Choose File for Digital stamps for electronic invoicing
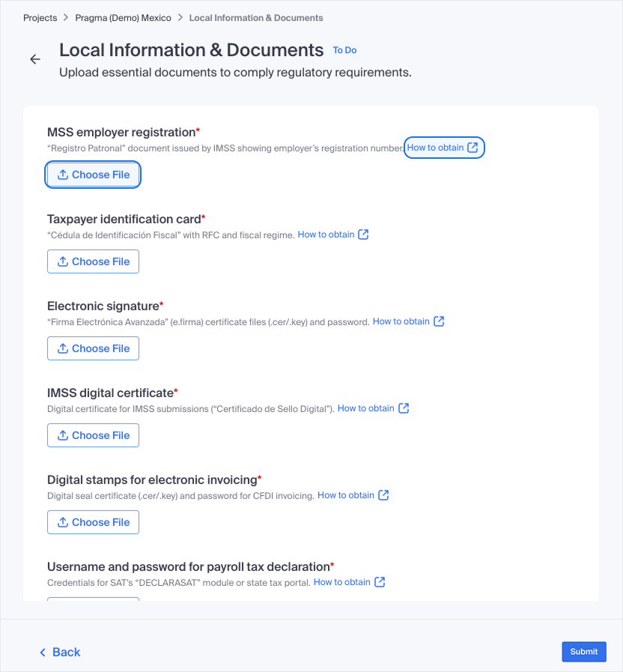 pyautogui.click(x=93, y=522)
